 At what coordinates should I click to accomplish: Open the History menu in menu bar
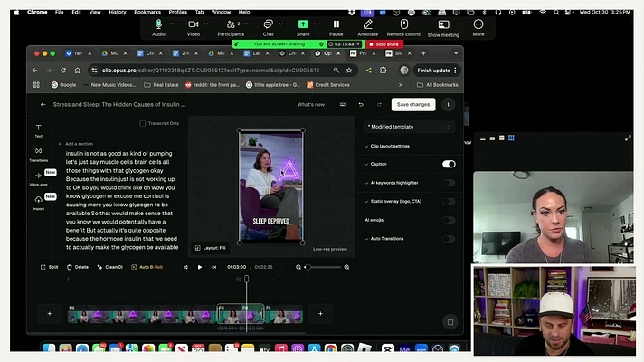point(118,13)
